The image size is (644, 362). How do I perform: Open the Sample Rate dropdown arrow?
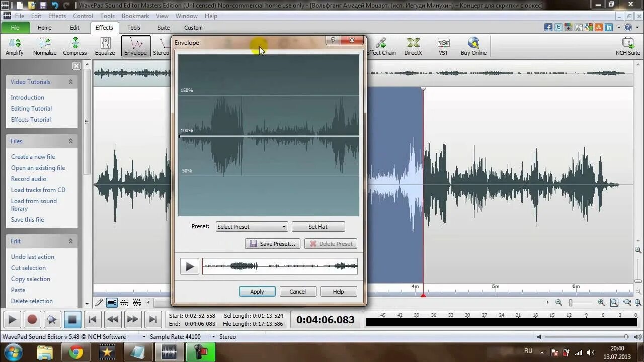tap(144, 337)
